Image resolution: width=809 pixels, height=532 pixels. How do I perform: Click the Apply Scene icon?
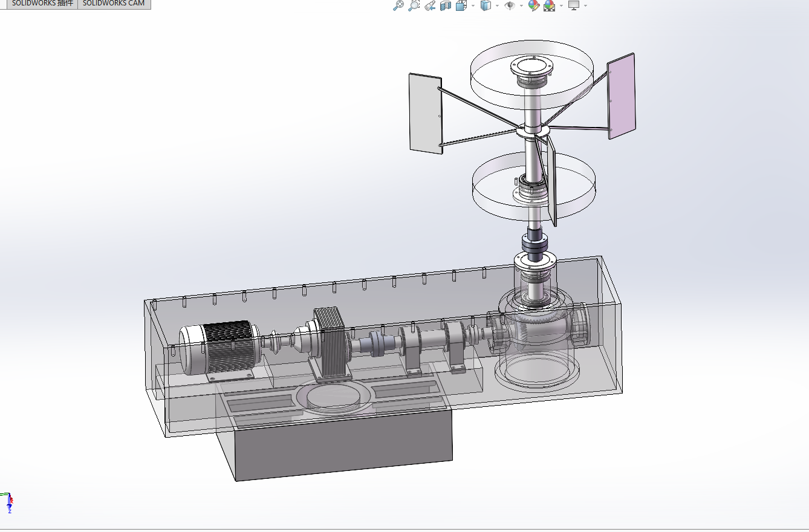click(x=550, y=5)
